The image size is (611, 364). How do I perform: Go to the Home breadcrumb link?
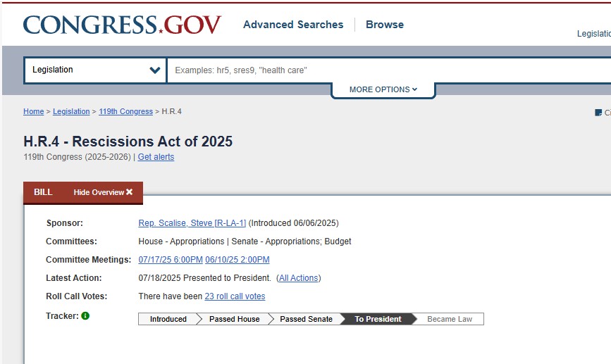[x=34, y=111]
